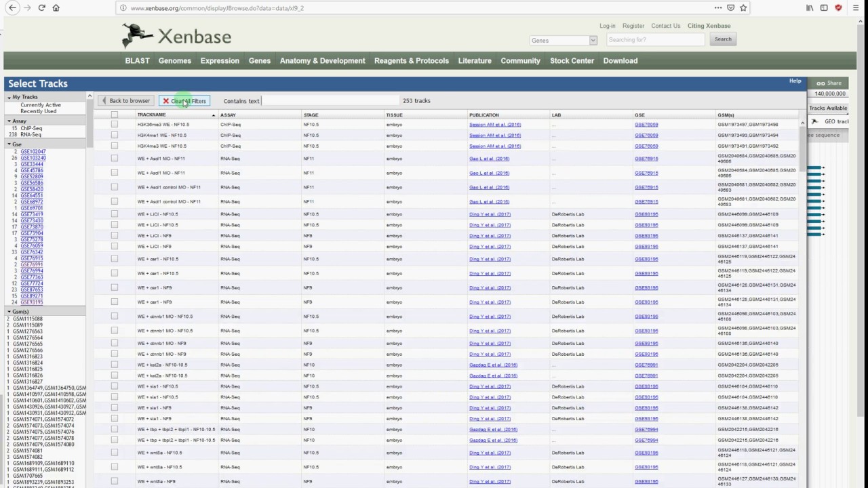This screenshot has width=868, height=488.
Task: Open the Expression menu
Action: point(220,61)
